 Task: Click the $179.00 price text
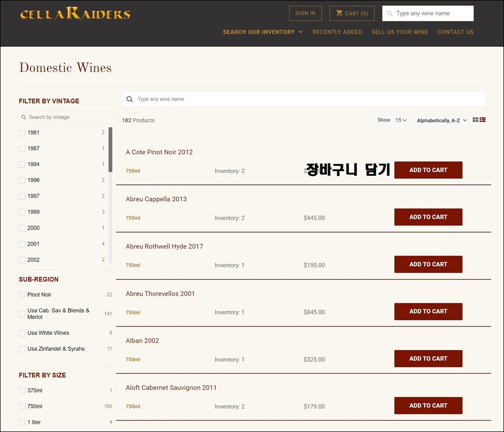pos(314,406)
